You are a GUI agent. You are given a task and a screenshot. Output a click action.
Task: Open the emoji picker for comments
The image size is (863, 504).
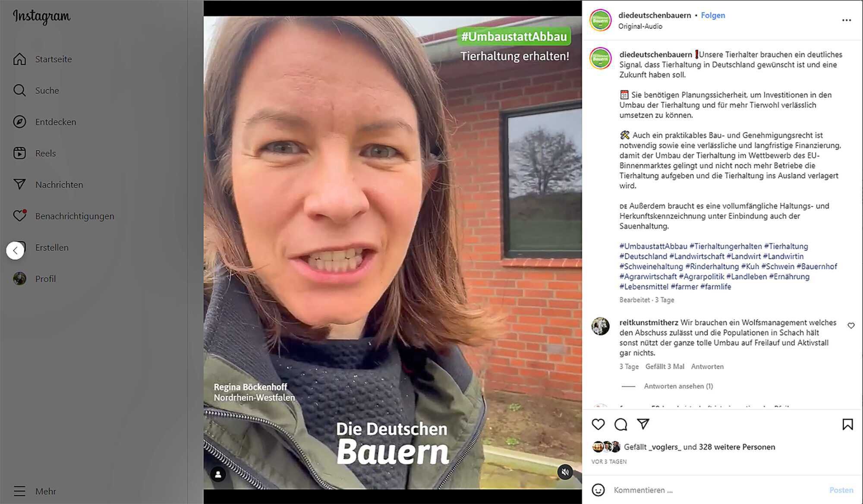pos(598,490)
